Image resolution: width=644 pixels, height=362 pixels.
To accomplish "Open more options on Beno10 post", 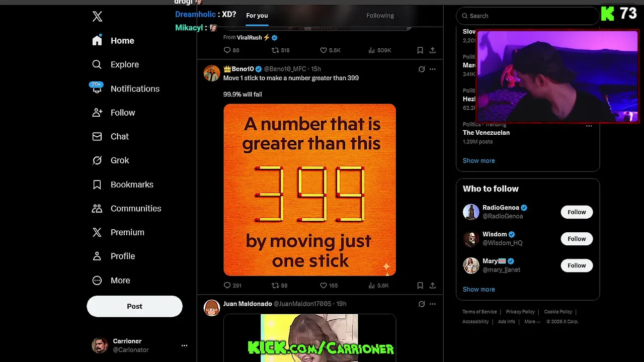I will tap(433, 69).
